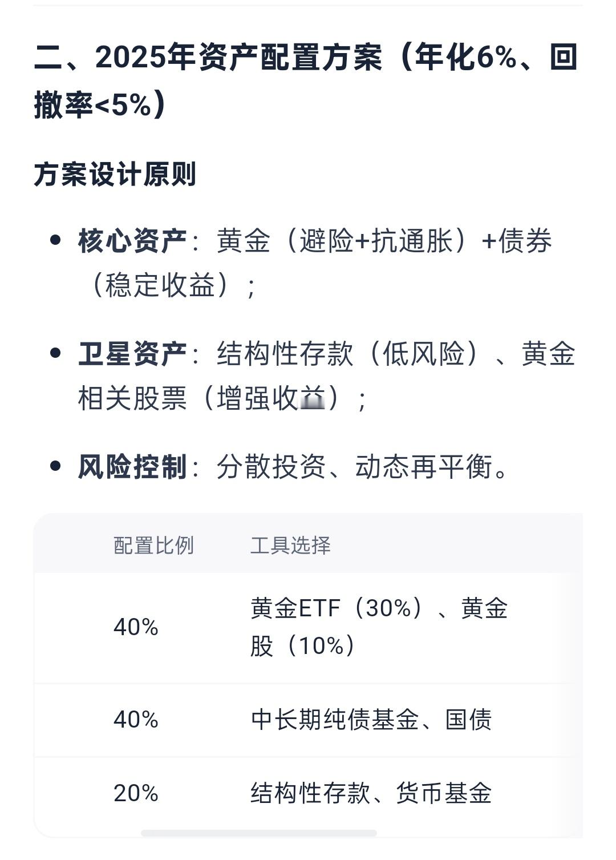
Task: Click the 40% cell beside 中长期纯债基金
Action: (136, 720)
